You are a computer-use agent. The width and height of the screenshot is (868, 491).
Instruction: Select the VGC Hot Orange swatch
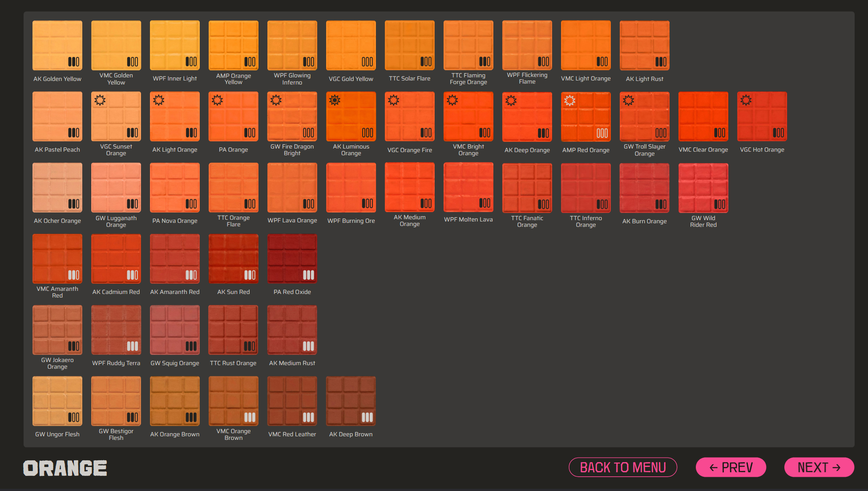pos(762,117)
